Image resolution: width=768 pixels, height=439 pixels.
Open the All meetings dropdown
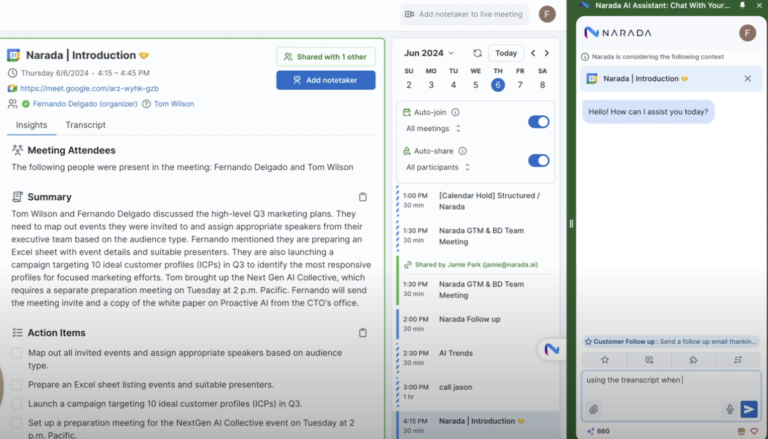(x=433, y=129)
